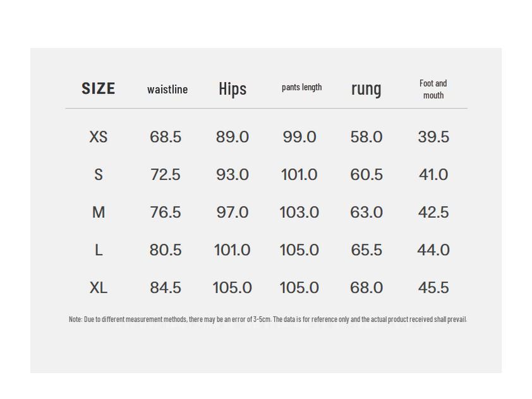Select the S size row label
Viewport: 532px width, 399px height.
click(99, 175)
